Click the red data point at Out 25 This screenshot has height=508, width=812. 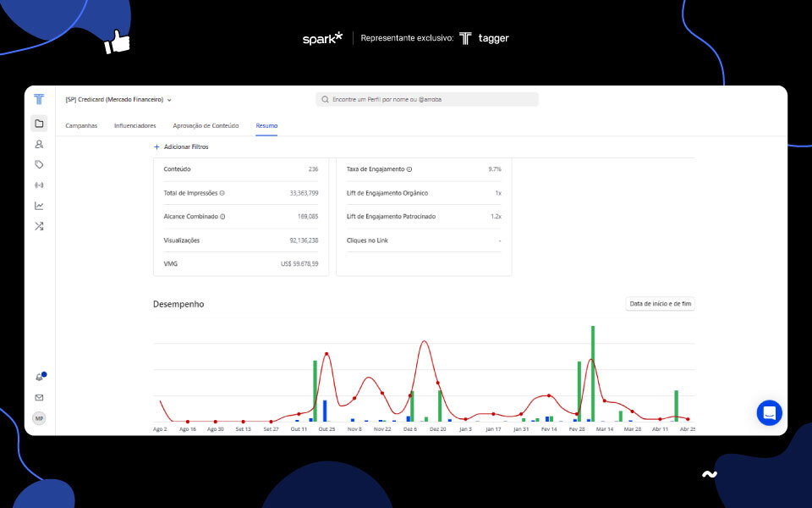click(x=326, y=354)
